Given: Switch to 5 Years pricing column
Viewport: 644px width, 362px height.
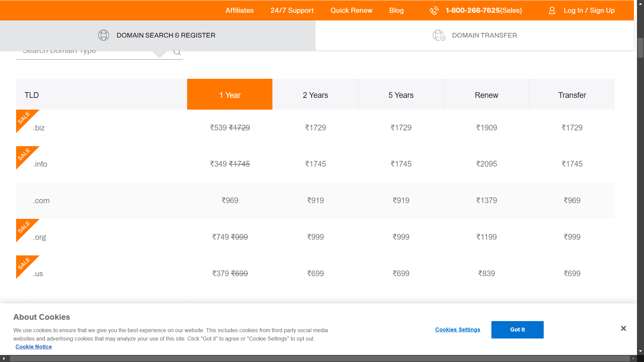Looking at the screenshot, I should [x=401, y=95].
